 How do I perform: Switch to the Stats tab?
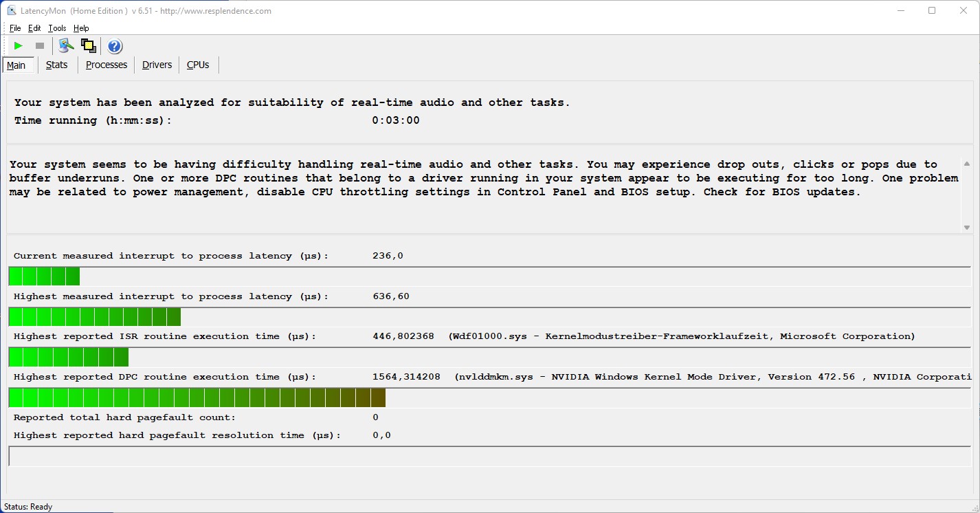pyautogui.click(x=57, y=65)
